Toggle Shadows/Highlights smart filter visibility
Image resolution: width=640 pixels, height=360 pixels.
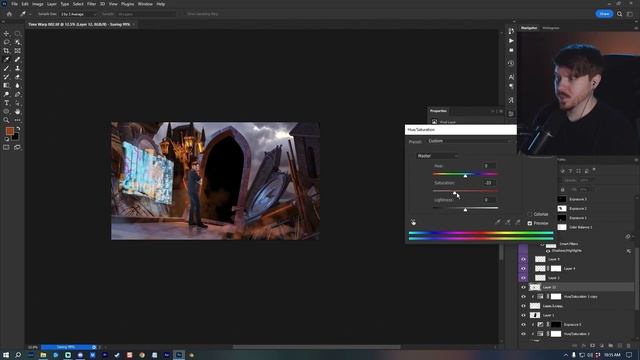548,251
